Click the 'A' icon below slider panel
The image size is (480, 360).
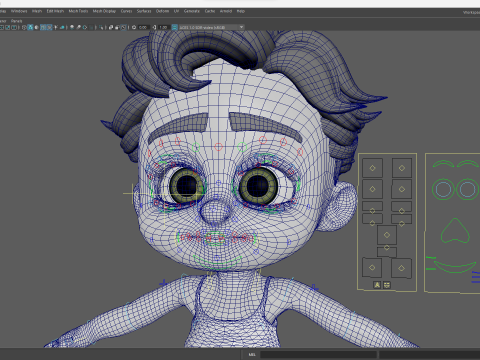[377, 285]
